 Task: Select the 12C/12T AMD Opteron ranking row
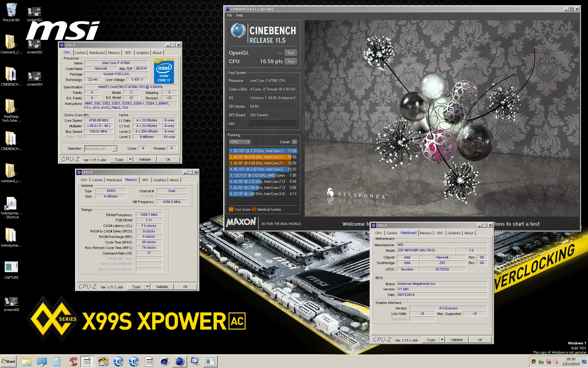(263, 175)
